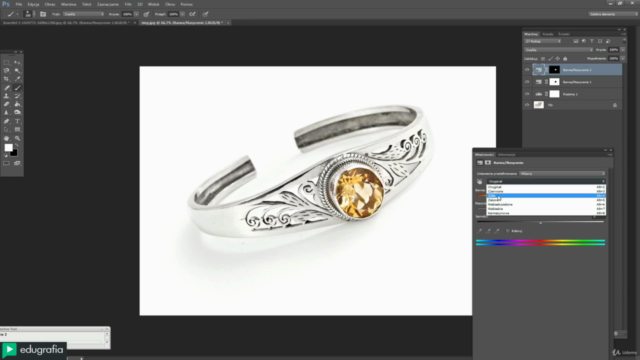Hide the Tło background layer
Screen dimensions: 640x360
pyautogui.click(x=527, y=105)
